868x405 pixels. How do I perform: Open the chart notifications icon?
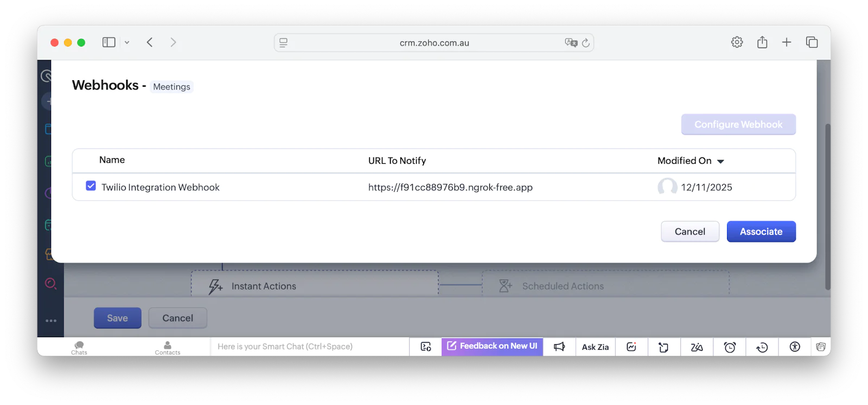tap(631, 347)
